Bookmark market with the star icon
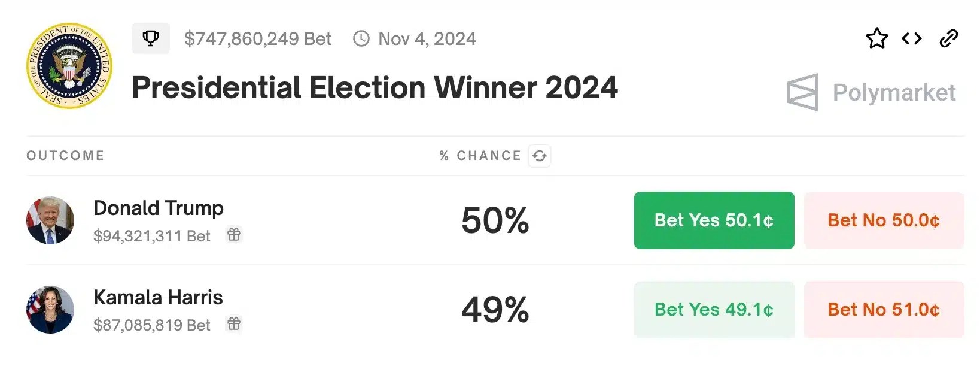 pyautogui.click(x=876, y=38)
